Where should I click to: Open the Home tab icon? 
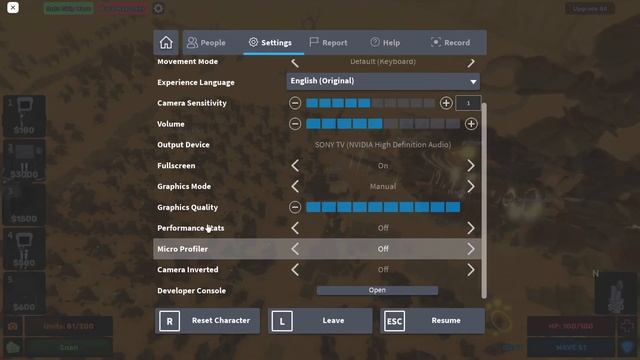coord(166,42)
